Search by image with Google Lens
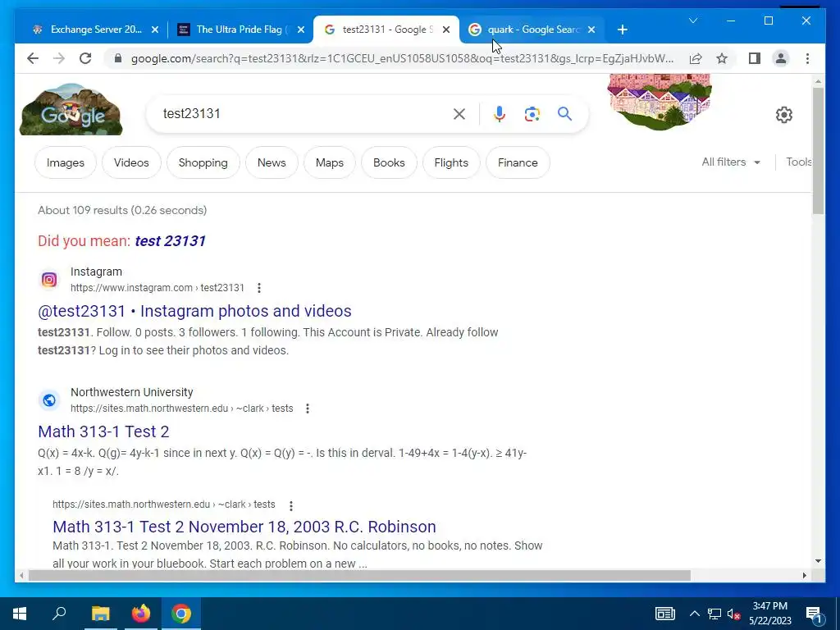The image size is (840, 630). [x=532, y=113]
